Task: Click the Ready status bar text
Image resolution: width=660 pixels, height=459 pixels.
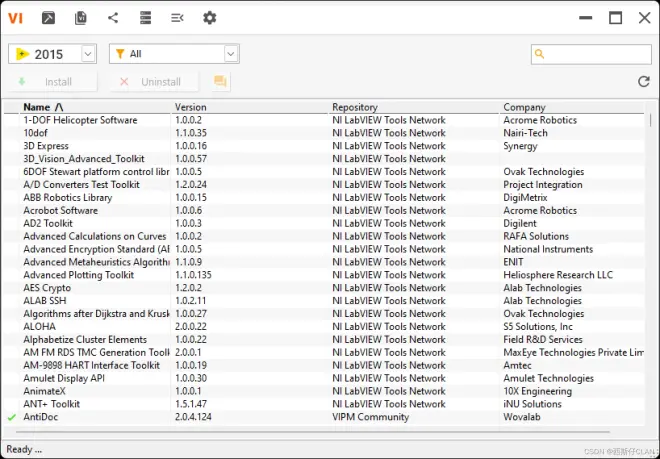Action: coord(24,449)
